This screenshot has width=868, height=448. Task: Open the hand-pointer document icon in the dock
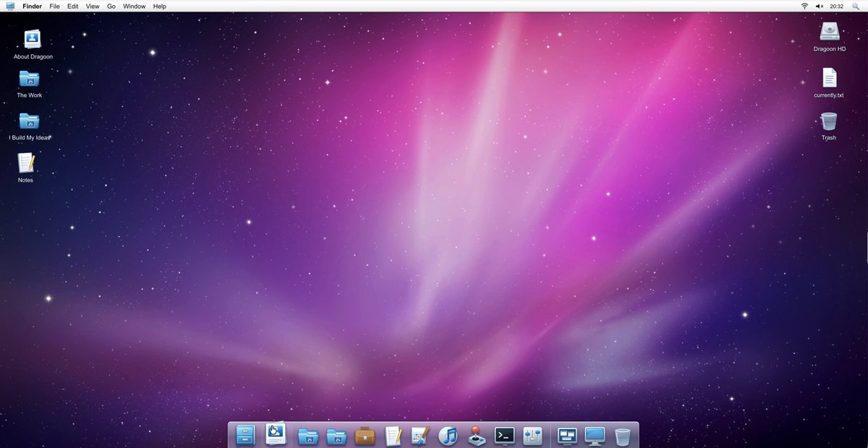click(276, 434)
